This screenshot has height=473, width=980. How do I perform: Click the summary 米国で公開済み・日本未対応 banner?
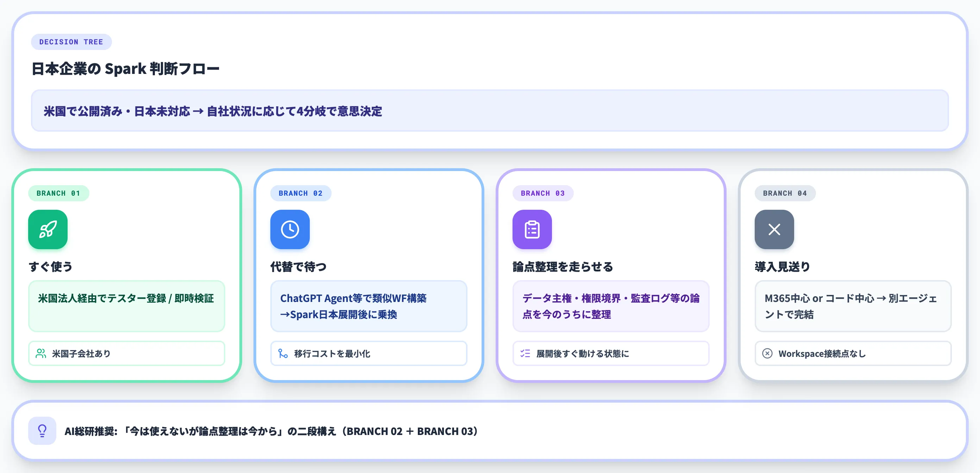coord(490,111)
